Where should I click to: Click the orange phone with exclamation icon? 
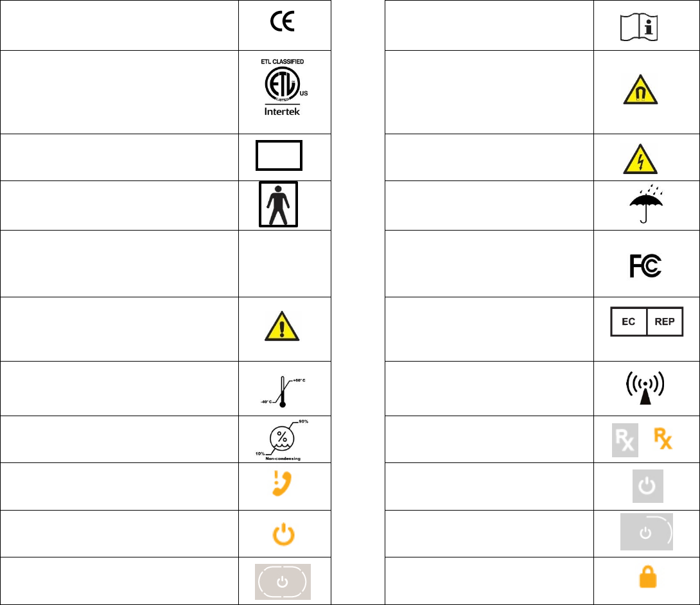coord(278,486)
